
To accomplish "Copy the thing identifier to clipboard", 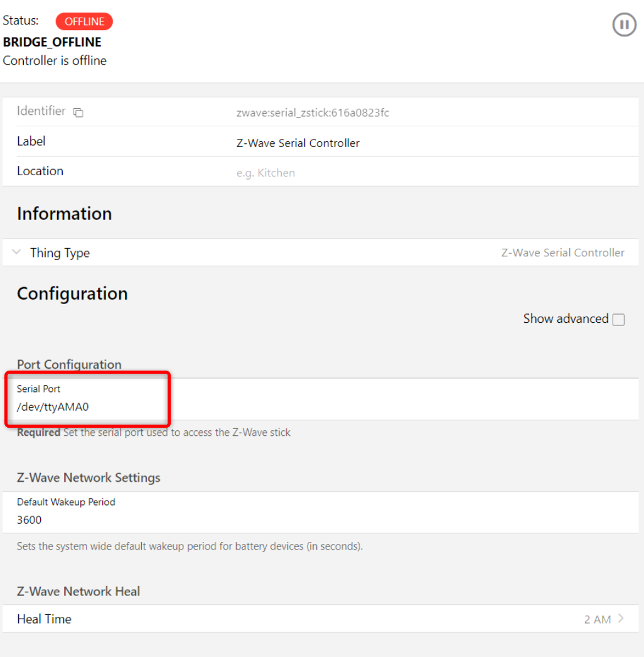I will click(x=78, y=112).
